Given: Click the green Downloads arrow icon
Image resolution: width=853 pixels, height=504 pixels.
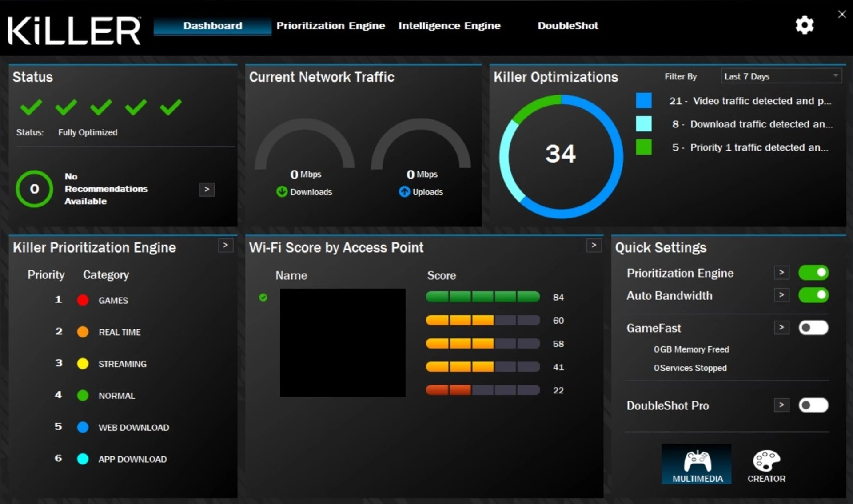Looking at the screenshot, I should point(282,192).
